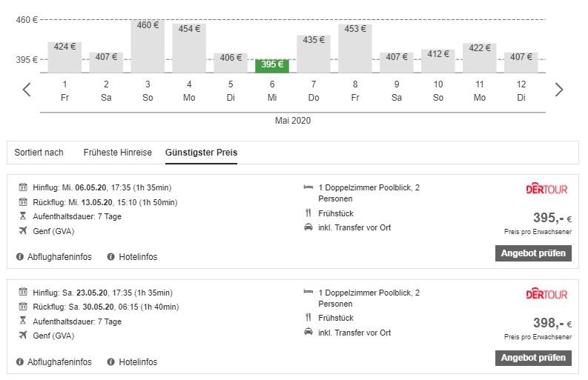Choose the 453 € bar for Friday the 8th
The width and height of the screenshot is (588, 380).
pyautogui.click(x=355, y=48)
